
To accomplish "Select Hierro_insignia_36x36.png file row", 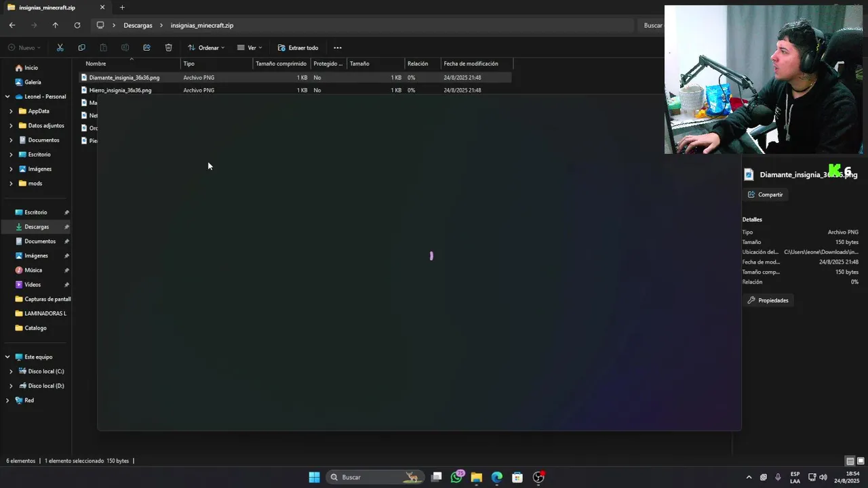I will 296,90.
